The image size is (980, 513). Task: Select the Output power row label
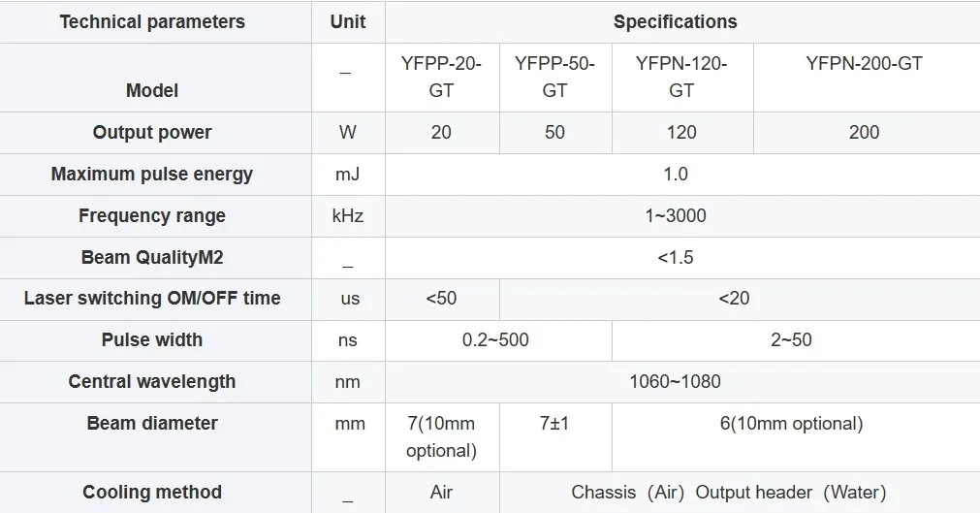point(152,133)
